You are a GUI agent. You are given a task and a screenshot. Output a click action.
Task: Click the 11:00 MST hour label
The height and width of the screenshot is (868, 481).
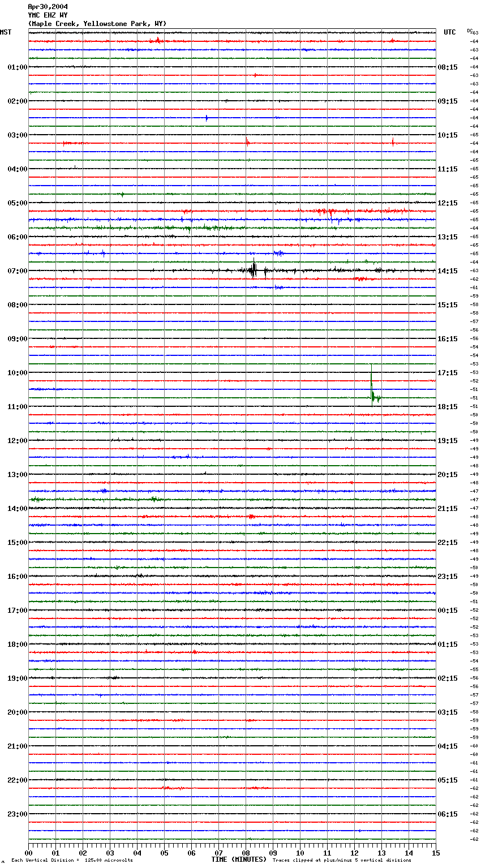(x=18, y=406)
